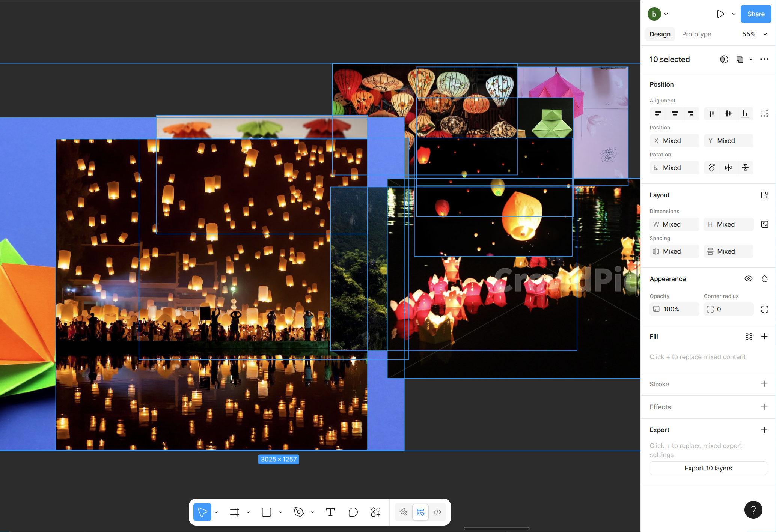Toggle Dev Mode code switch
The height and width of the screenshot is (532, 776).
coord(437,512)
